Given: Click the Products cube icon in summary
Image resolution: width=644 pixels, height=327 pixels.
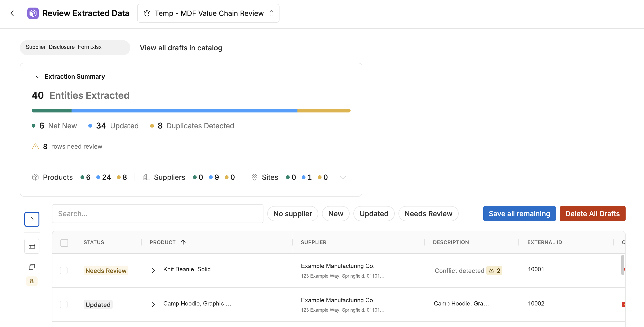Looking at the screenshot, I should point(35,177).
